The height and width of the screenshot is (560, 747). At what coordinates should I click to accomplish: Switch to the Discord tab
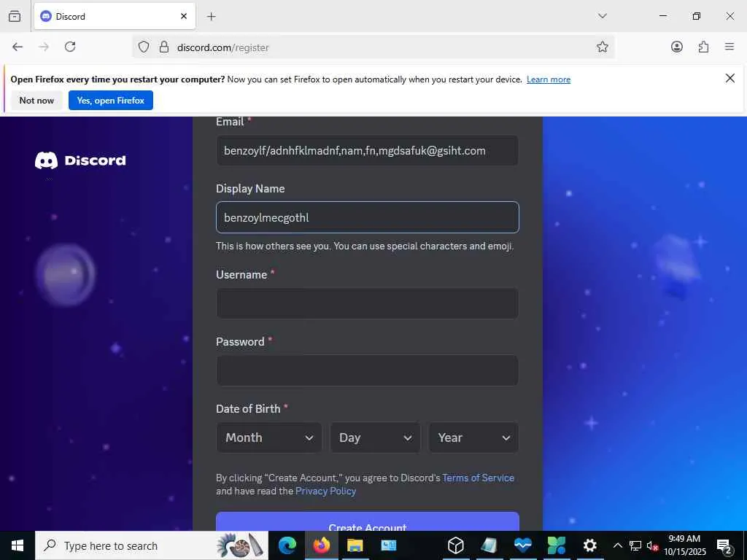click(x=115, y=16)
